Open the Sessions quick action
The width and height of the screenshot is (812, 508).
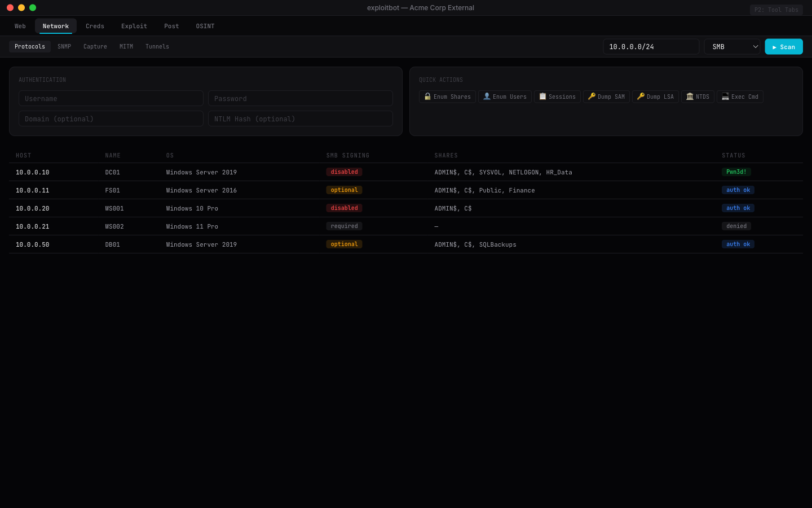coord(557,97)
